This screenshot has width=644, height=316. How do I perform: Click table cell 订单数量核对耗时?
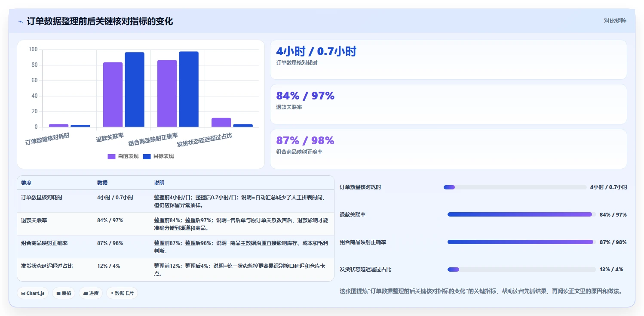[x=42, y=198]
